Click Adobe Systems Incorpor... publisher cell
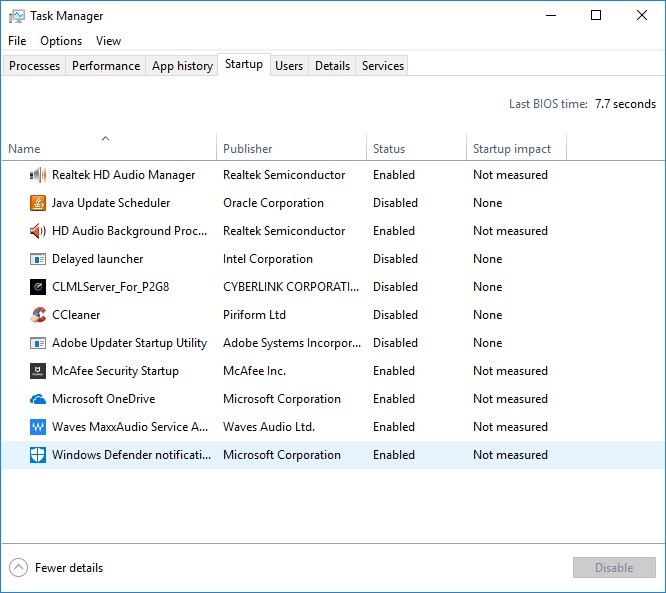The width and height of the screenshot is (666, 593). click(292, 343)
